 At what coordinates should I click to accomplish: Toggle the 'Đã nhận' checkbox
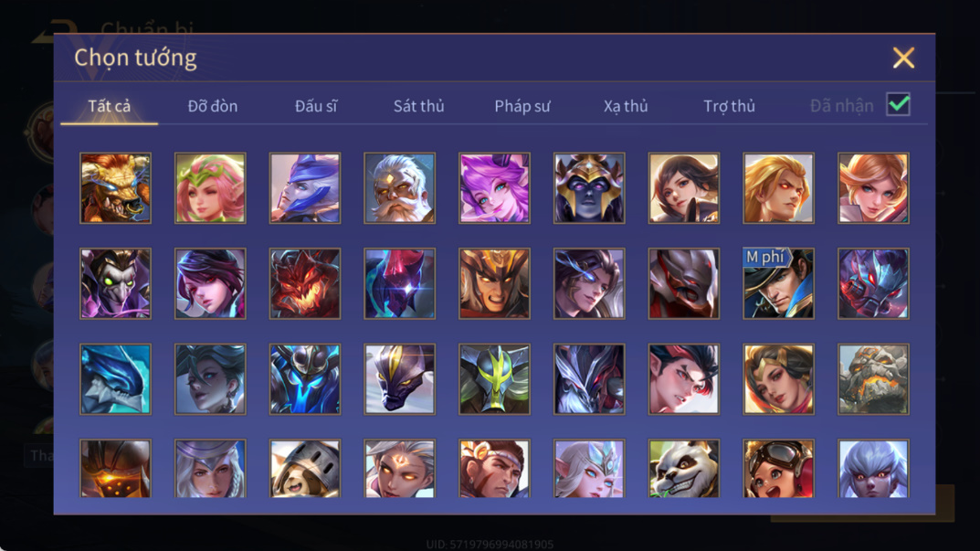click(898, 104)
